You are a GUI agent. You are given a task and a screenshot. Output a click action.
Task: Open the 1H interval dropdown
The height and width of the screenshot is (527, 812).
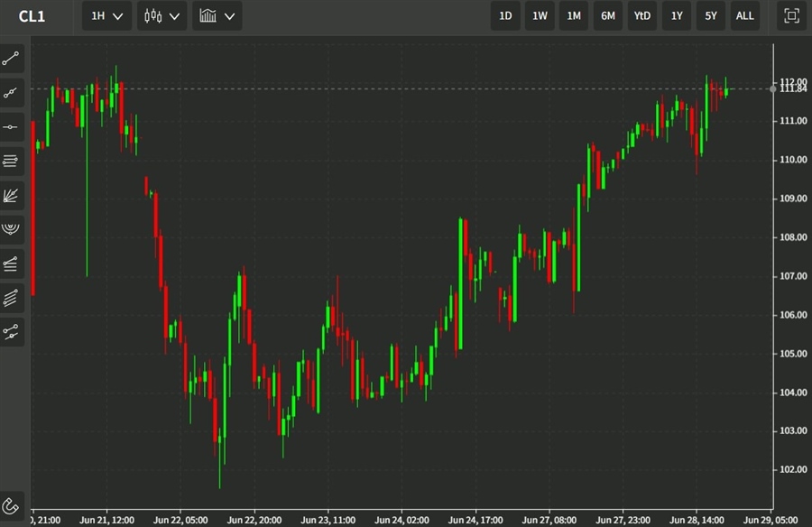(x=106, y=16)
